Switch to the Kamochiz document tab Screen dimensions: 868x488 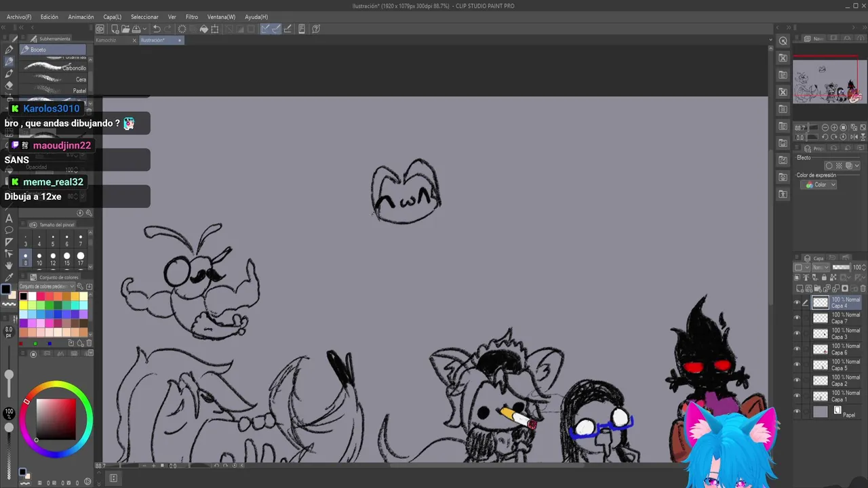[106, 40]
